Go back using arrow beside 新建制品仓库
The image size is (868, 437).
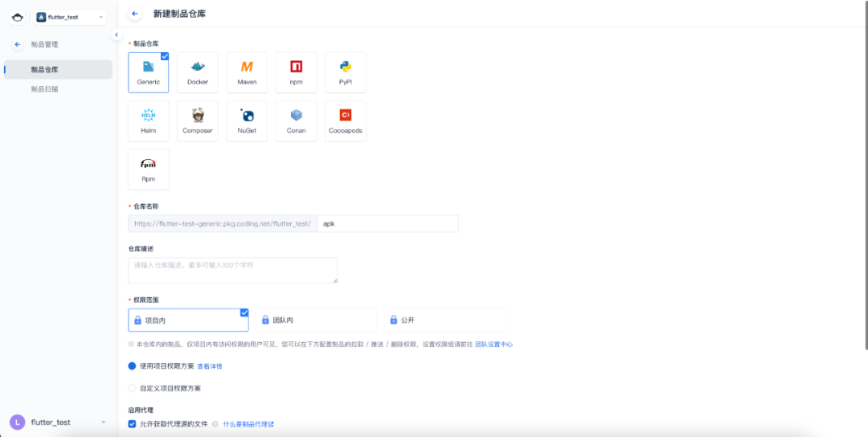coord(134,14)
